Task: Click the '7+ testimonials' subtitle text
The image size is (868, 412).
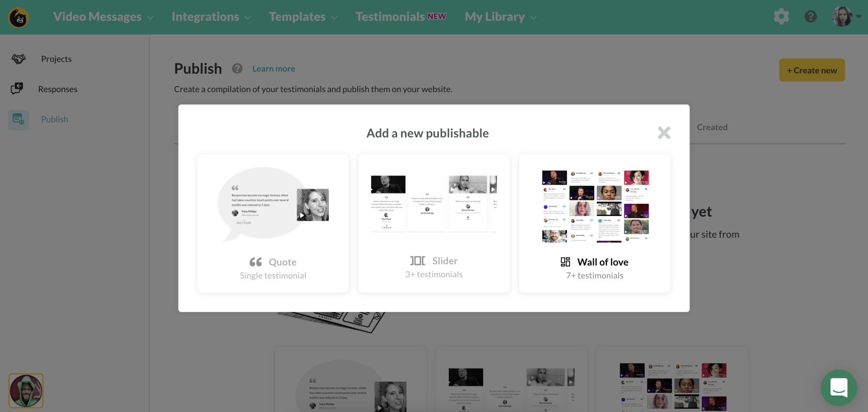Action: (595, 276)
